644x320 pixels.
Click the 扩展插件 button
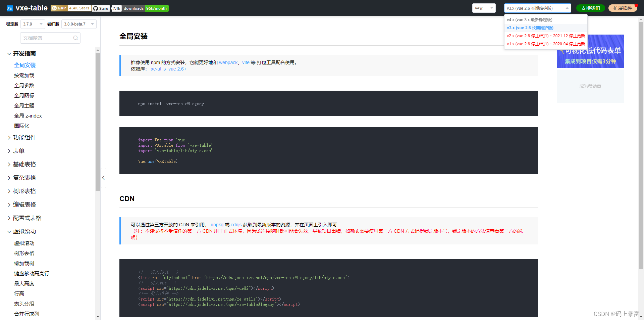(x=623, y=8)
